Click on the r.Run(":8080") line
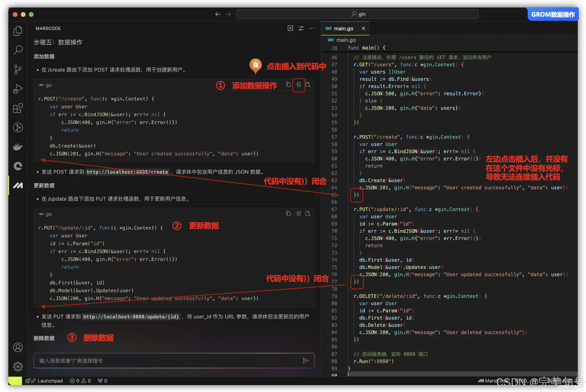This screenshot has width=586, height=392. click(x=374, y=361)
